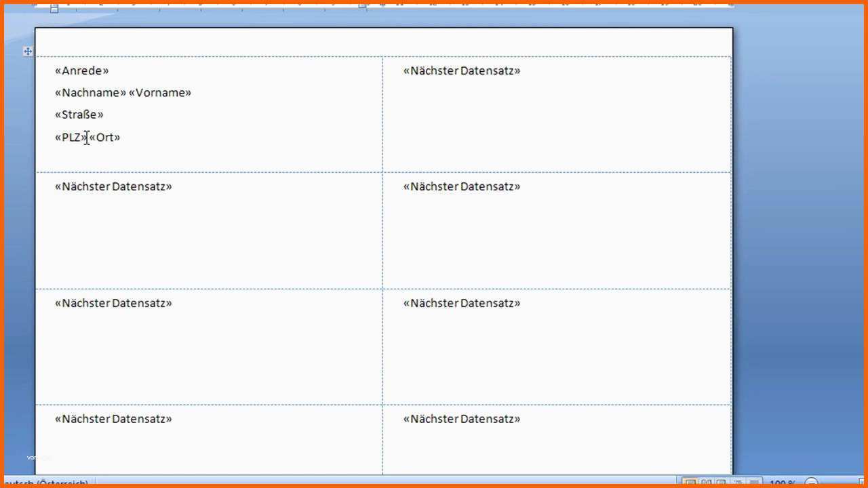
Task: Select the «PLZ» merge field
Action: pos(71,138)
